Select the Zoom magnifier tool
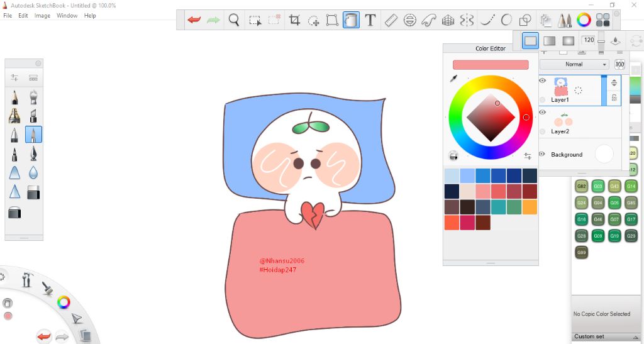 (234, 19)
